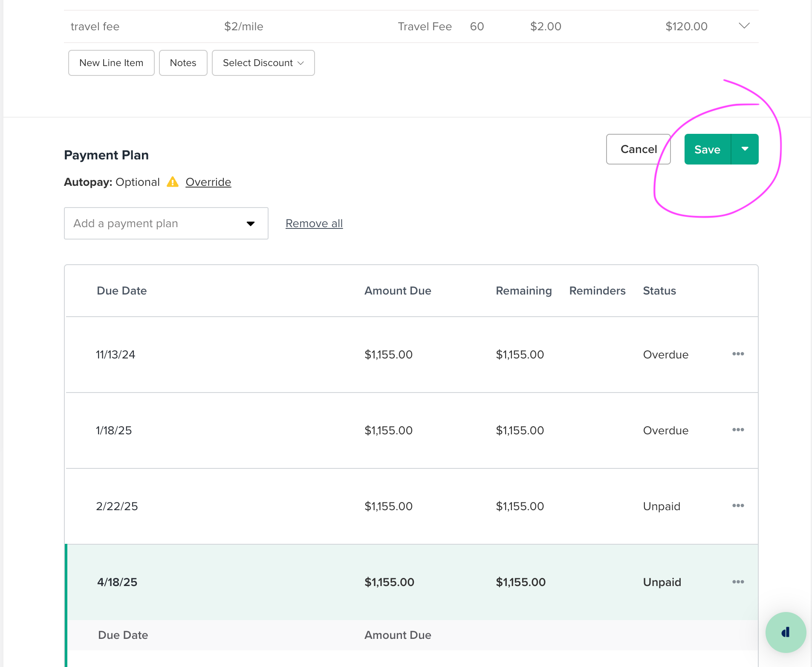The width and height of the screenshot is (812, 667).
Task: Open the Add a payment plan dropdown
Action: point(166,223)
